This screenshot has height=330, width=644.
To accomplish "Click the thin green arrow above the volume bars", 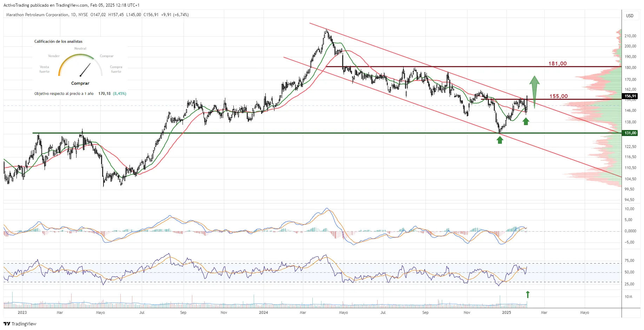I will click(x=527, y=294).
